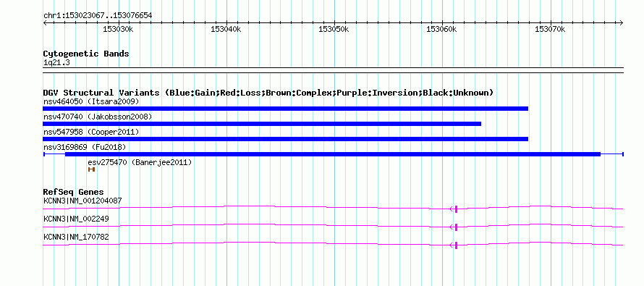Click the right arrow of the ruler
The image size is (644, 286).
click(622, 22)
